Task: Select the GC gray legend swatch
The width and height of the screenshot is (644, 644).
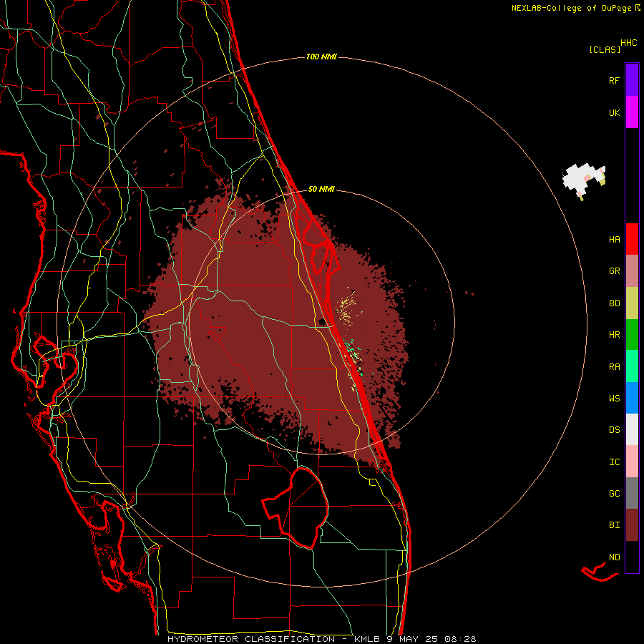Action: [632, 493]
